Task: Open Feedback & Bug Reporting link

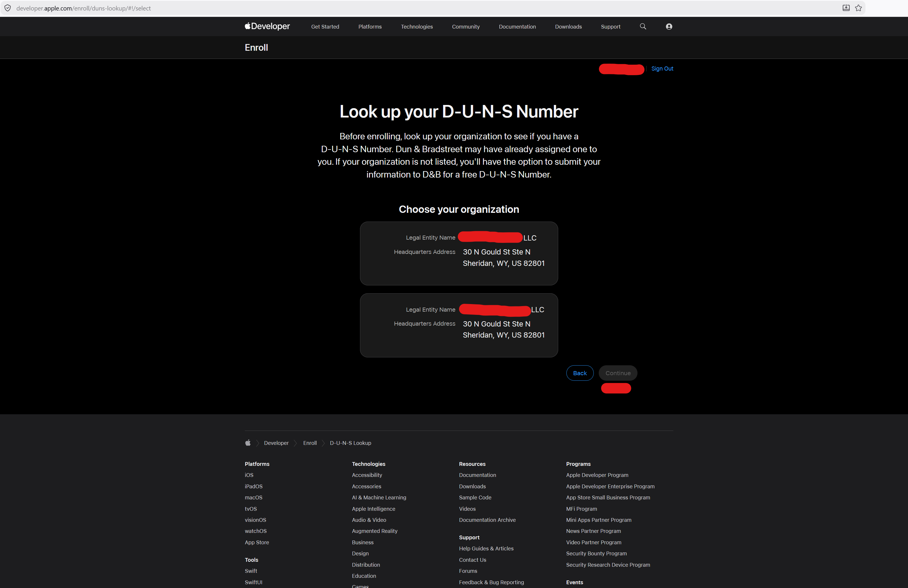Action: pos(491,583)
